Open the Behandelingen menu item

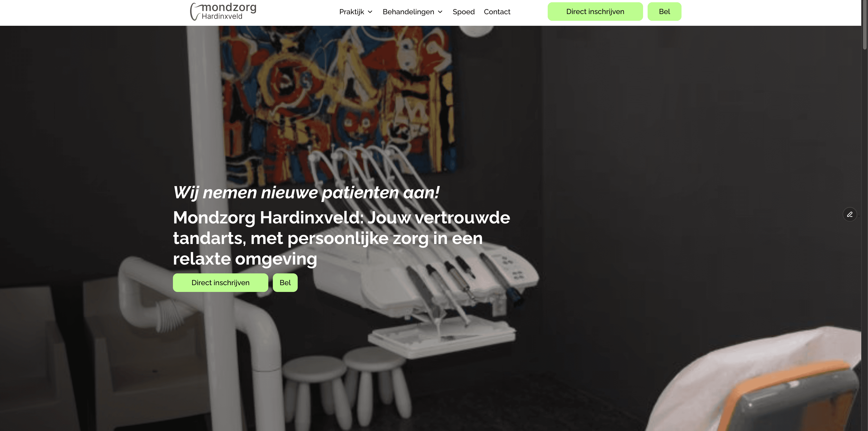pos(408,12)
